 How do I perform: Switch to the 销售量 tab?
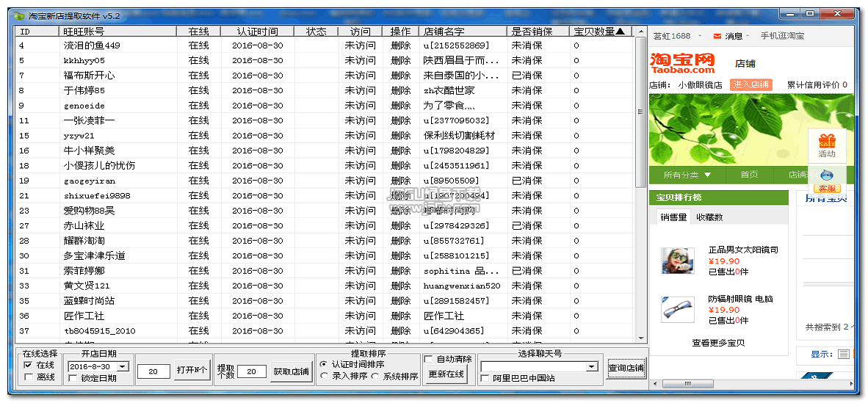[x=673, y=217]
